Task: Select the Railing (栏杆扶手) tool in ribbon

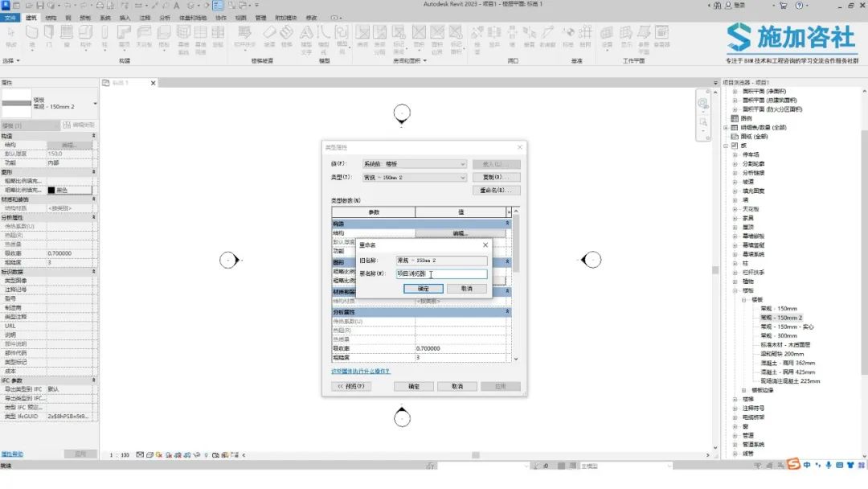Action: [244, 36]
